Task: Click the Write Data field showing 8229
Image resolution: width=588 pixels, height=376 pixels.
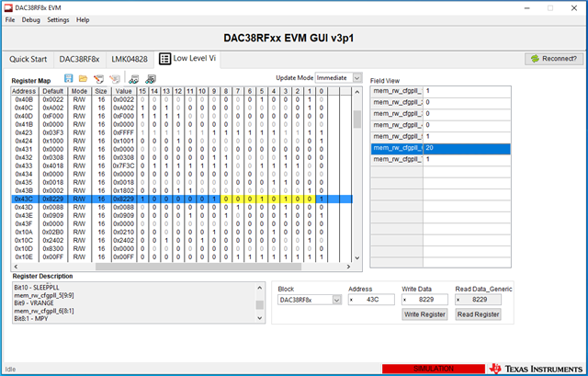Action: point(424,300)
